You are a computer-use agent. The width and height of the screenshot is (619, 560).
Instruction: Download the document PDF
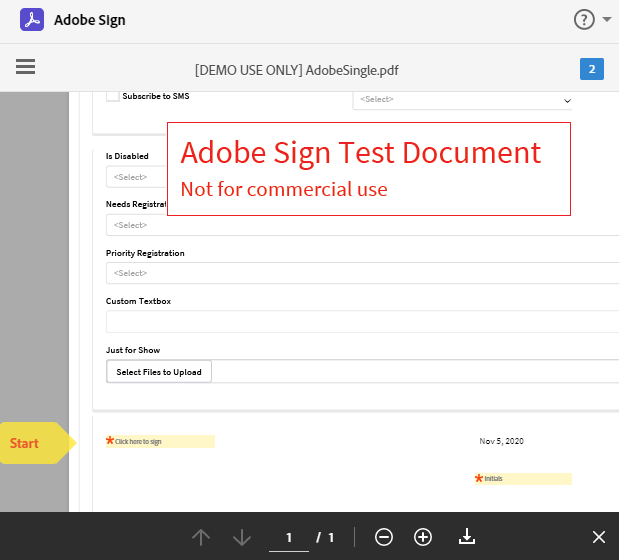click(x=467, y=537)
